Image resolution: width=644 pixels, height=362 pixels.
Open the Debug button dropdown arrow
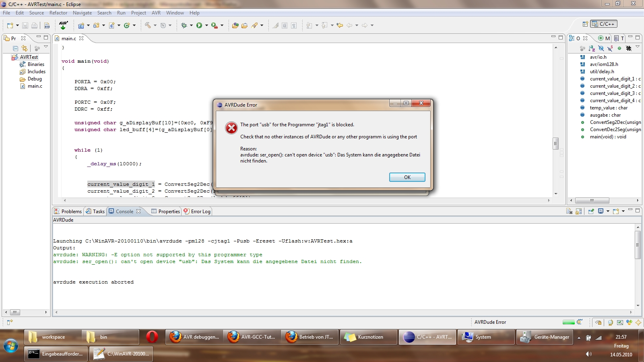(x=191, y=25)
